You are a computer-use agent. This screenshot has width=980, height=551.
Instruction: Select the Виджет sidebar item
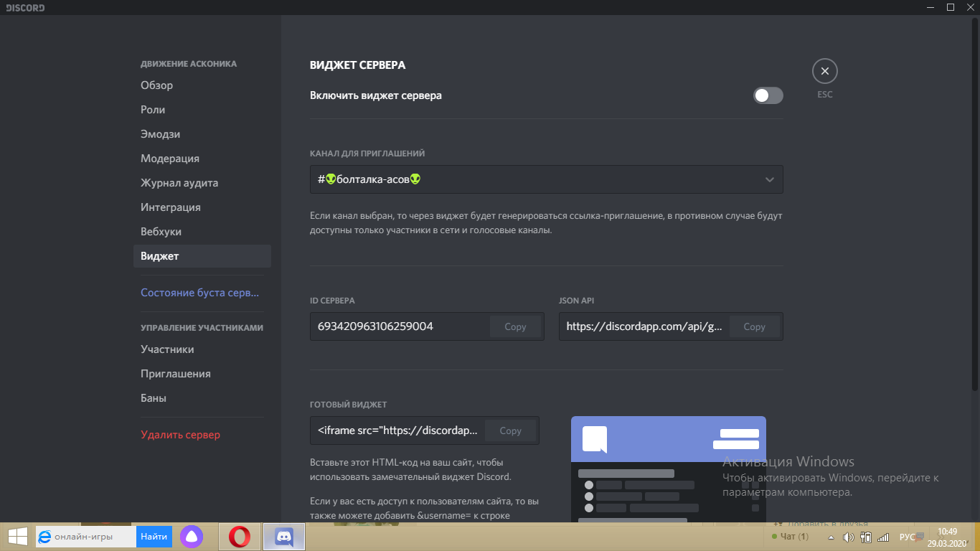point(202,256)
